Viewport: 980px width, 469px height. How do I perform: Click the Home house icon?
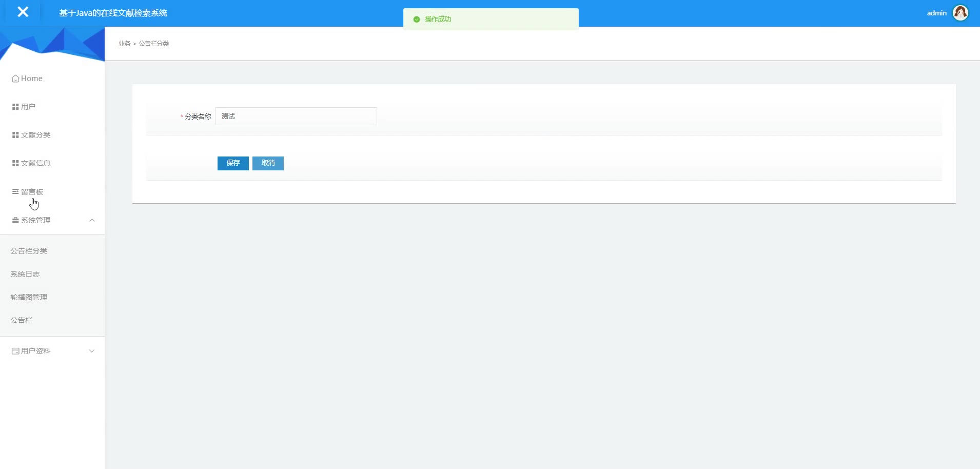15,79
